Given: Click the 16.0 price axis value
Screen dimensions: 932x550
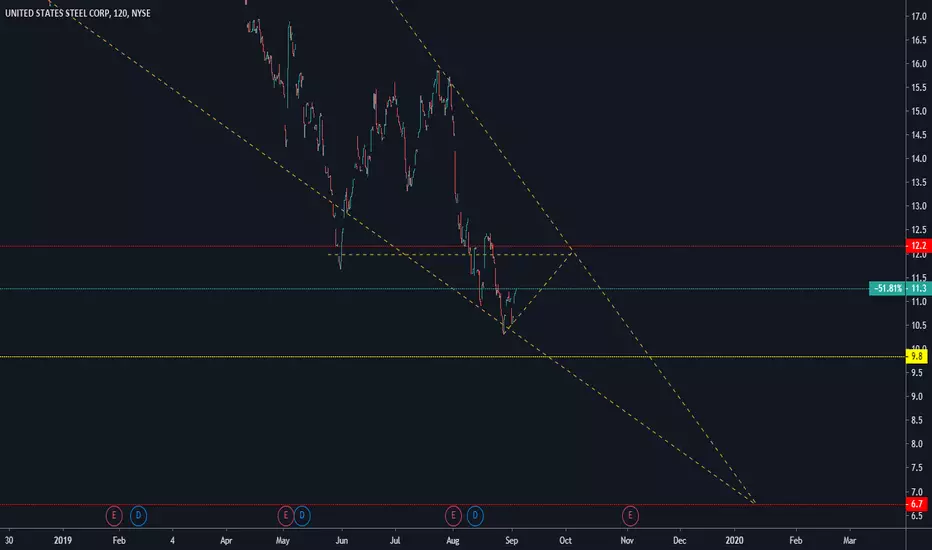Looking at the screenshot, I should point(919,64).
